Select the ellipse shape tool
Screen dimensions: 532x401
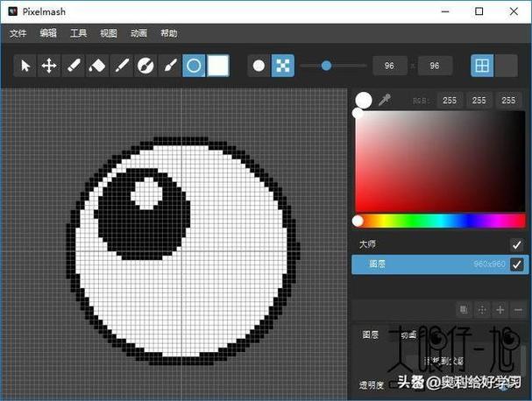pyautogui.click(x=194, y=66)
